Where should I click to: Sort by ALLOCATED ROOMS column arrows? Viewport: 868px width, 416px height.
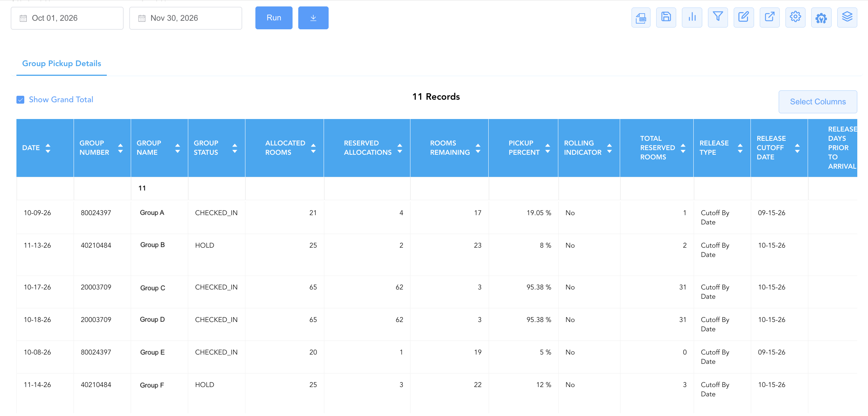(x=313, y=148)
